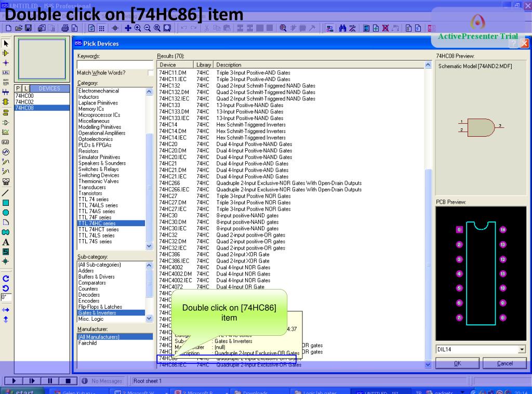Save the current design
This screenshot has height=394, width=532.
tap(29, 28)
